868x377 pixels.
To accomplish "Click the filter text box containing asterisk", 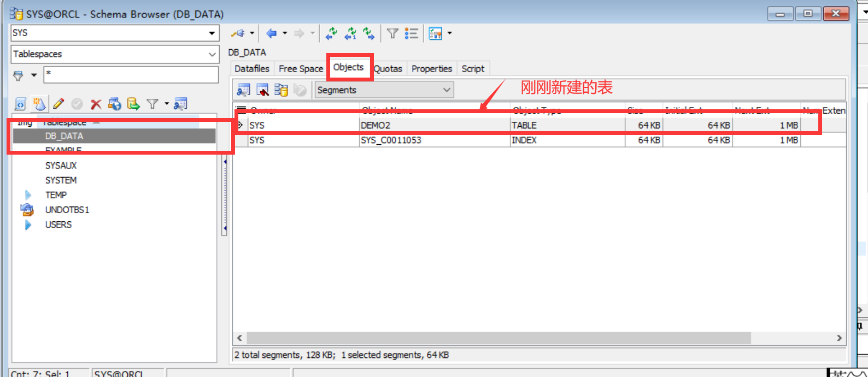I will click(x=131, y=75).
